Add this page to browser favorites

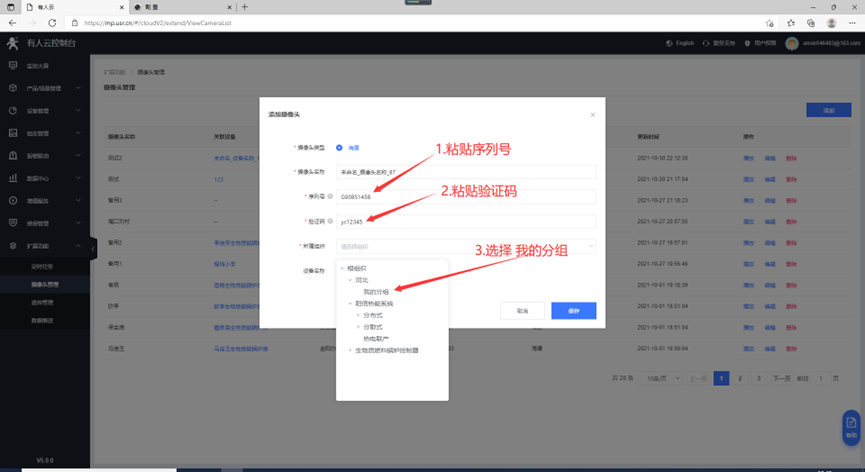770,23
